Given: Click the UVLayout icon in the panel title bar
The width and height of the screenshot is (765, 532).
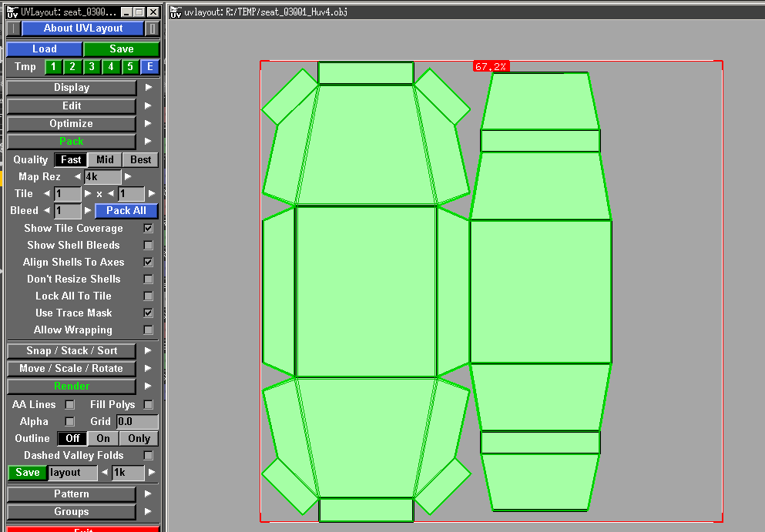Looking at the screenshot, I should 12,12.
